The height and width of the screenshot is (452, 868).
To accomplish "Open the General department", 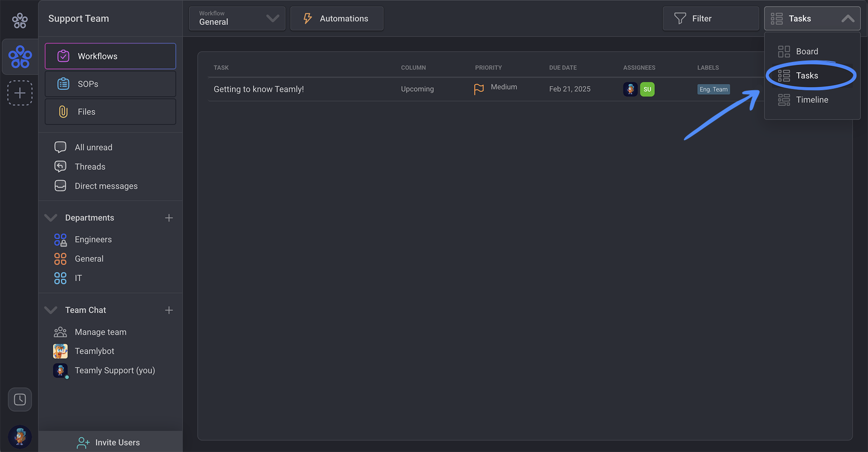I will point(89,258).
